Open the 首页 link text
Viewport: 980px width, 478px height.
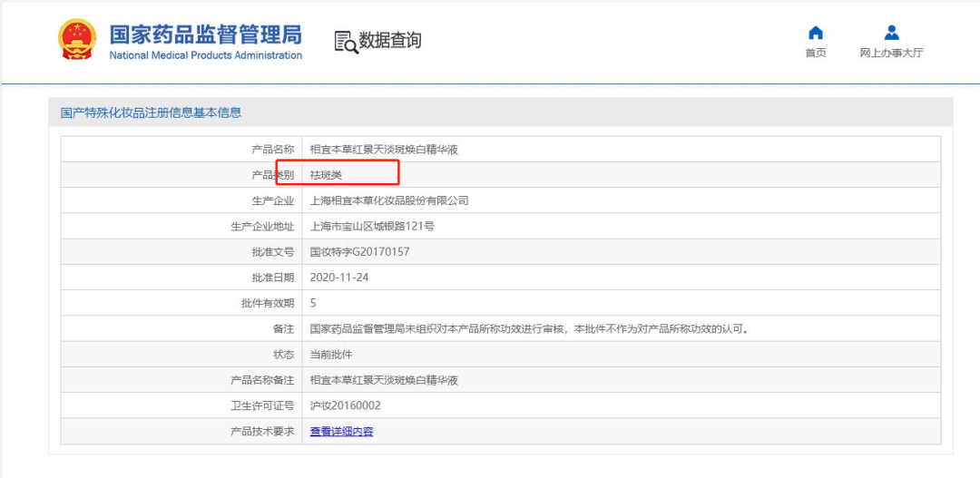click(816, 54)
